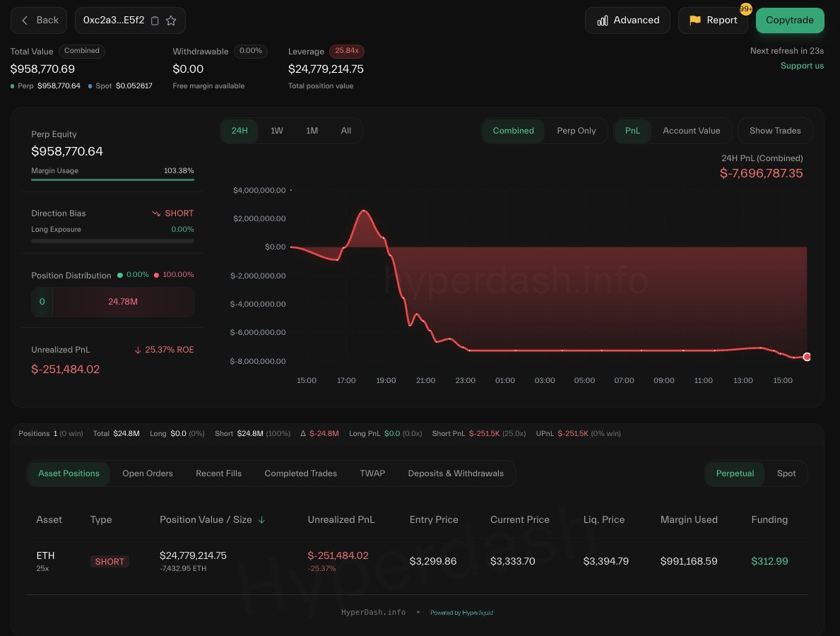Switch positions to Spot
Image resolution: width=840 pixels, height=636 pixels.
pos(786,473)
